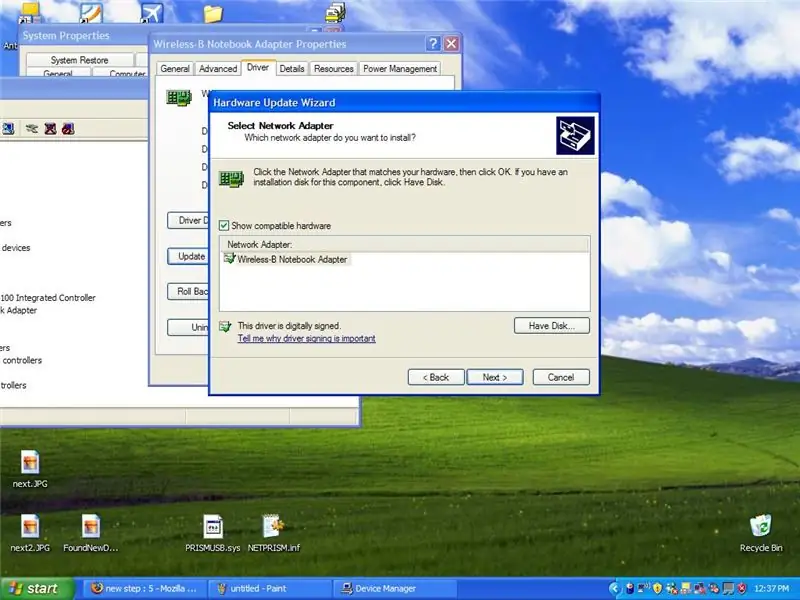Screen dimensions: 800x600
Task: Open the next2.JPG desktop file
Action: 30,533
